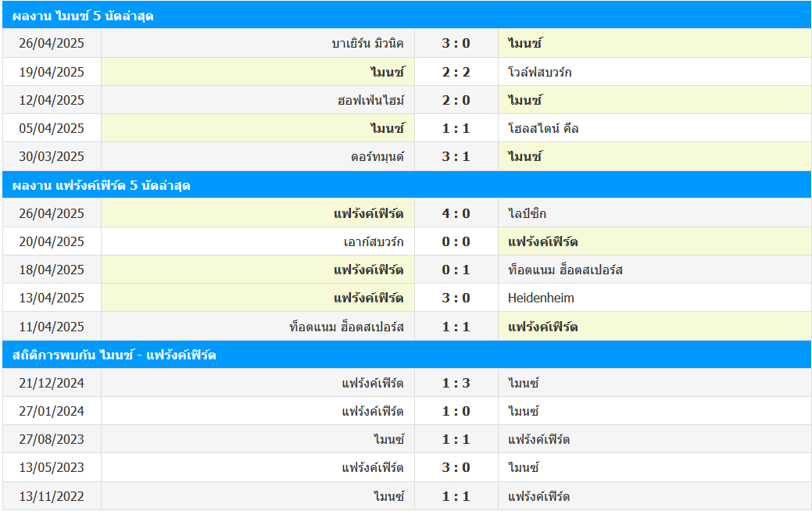
Task: Click the date 21/12/2024
Action: click(52, 383)
